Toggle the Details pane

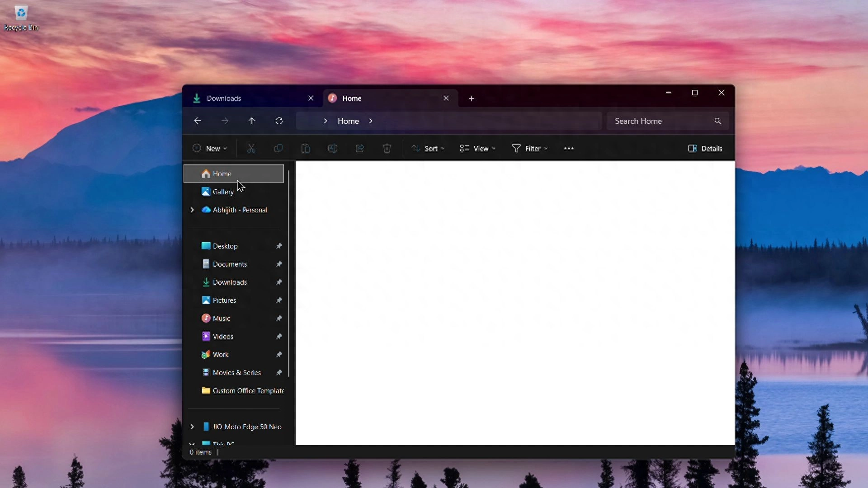(706, 148)
